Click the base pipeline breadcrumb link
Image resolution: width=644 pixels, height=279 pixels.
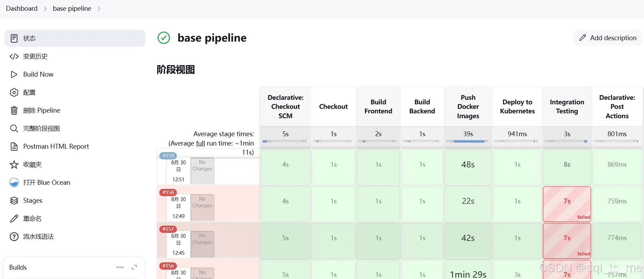(x=72, y=8)
